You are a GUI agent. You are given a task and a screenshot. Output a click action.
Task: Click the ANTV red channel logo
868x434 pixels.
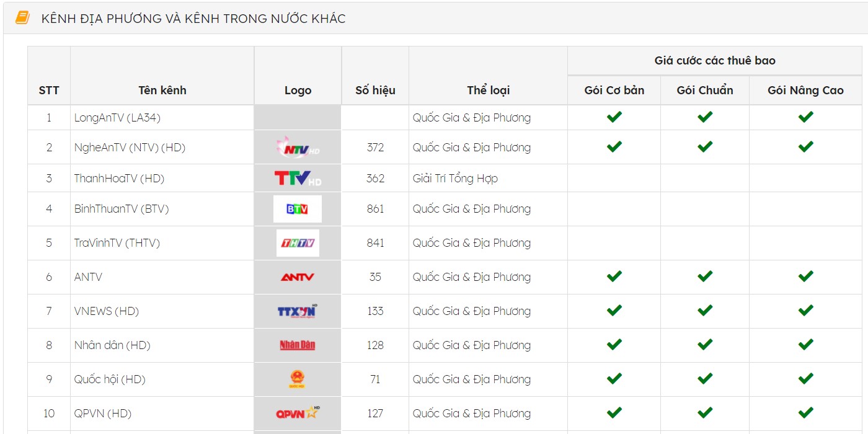point(298,277)
